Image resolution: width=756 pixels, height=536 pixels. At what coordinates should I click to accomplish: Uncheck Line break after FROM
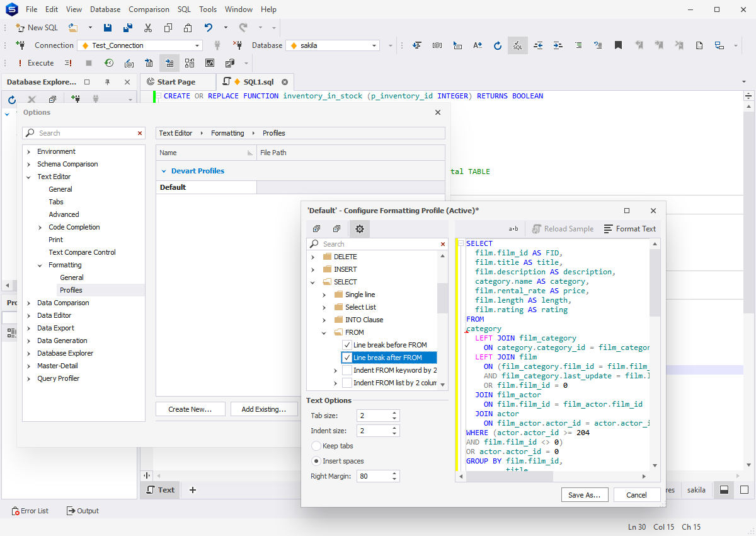click(x=347, y=358)
